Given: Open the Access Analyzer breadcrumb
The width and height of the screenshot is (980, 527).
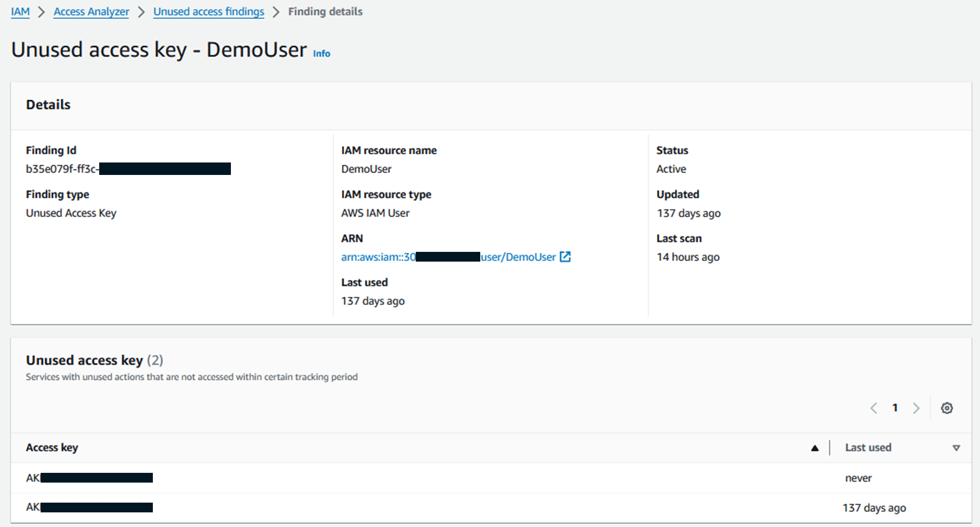Looking at the screenshot, I should click(91, 11).
